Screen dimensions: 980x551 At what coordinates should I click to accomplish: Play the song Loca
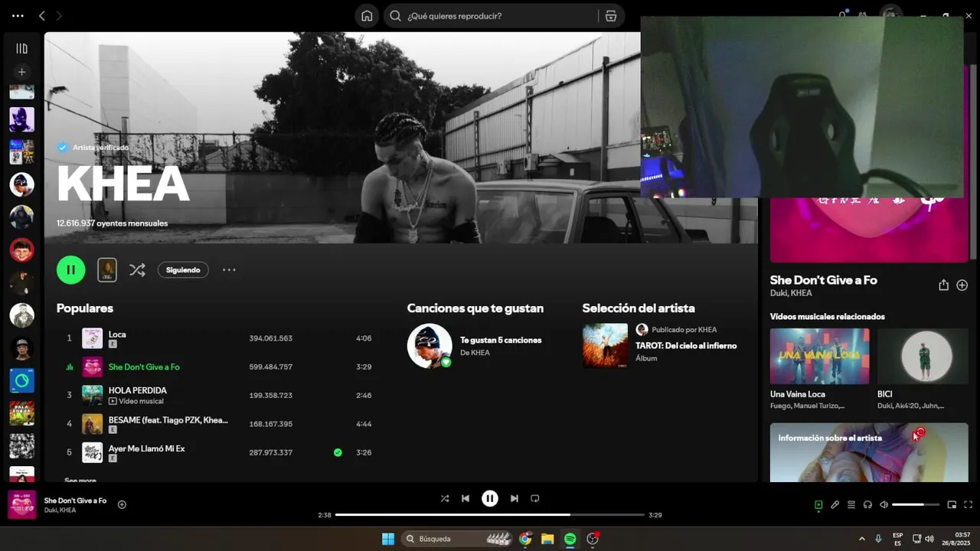click(x=117, y=334)
